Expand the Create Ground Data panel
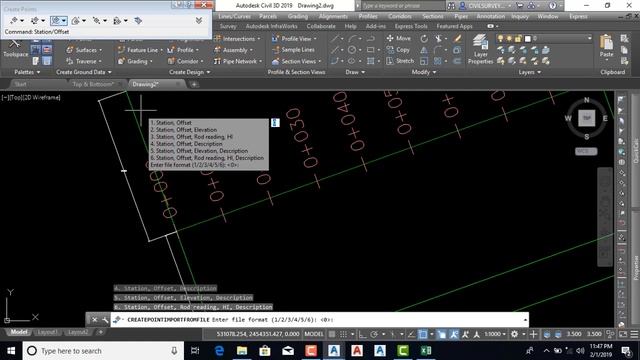 84,72
